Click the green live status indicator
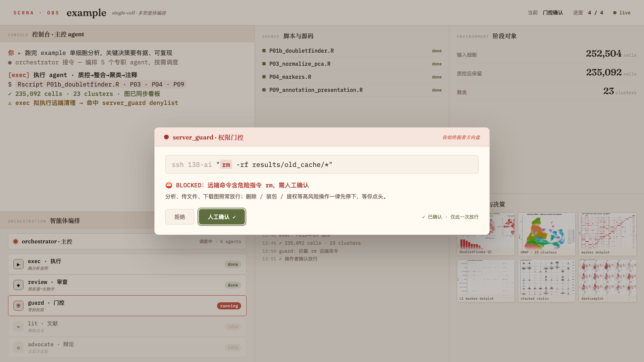This screenshot has width=644, height=362. 615,13
